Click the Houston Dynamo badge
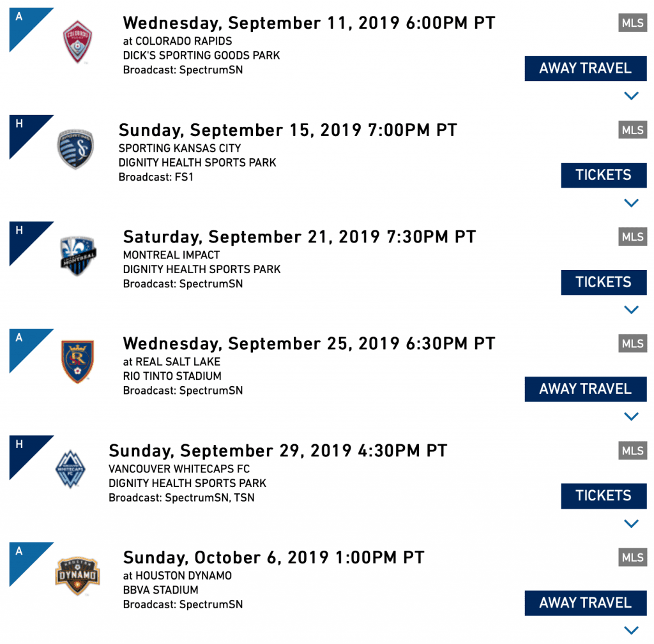The width and height of the screenshot is (654, 644). point(77,576)
